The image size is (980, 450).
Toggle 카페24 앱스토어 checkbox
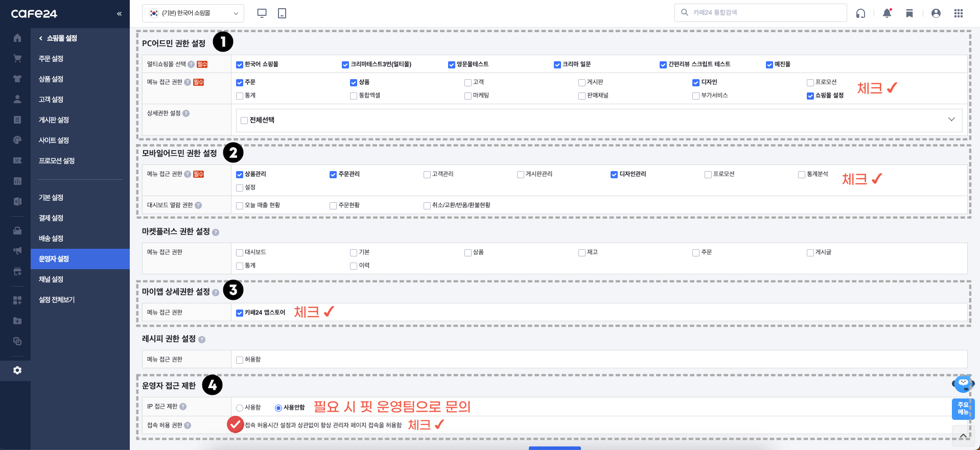click(x=240, y=313)
